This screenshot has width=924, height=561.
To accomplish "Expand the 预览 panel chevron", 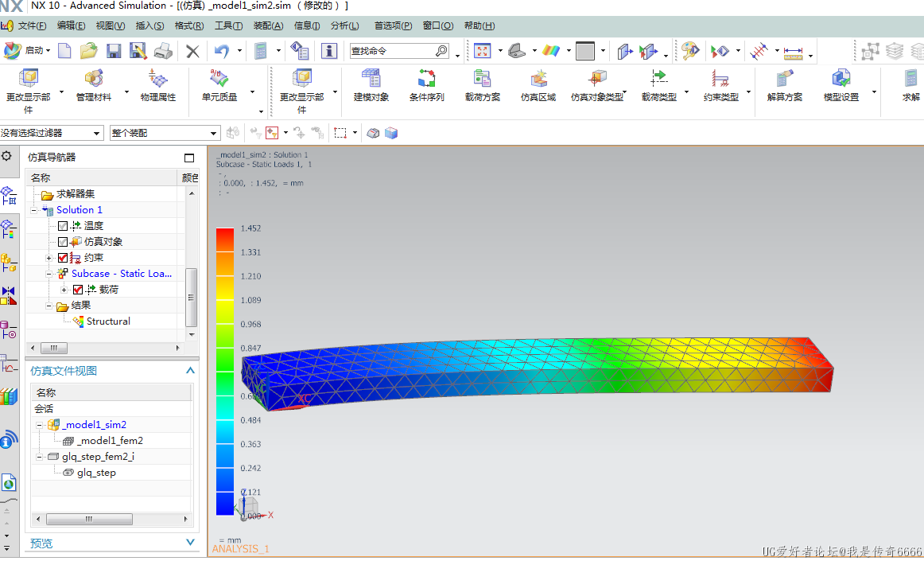I will click(190, 542).
